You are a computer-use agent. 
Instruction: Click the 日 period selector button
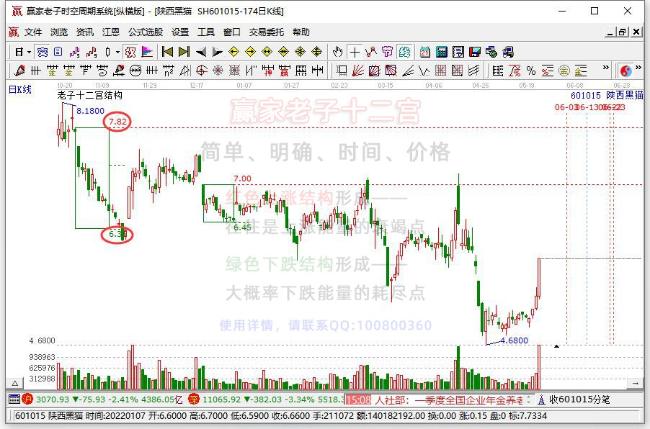19,52
